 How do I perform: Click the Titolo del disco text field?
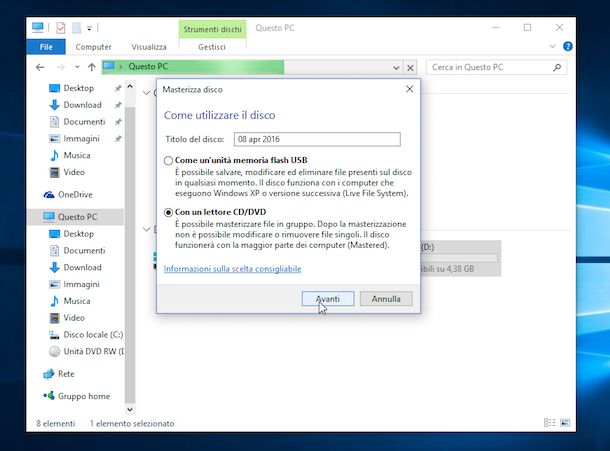[317, 139]
